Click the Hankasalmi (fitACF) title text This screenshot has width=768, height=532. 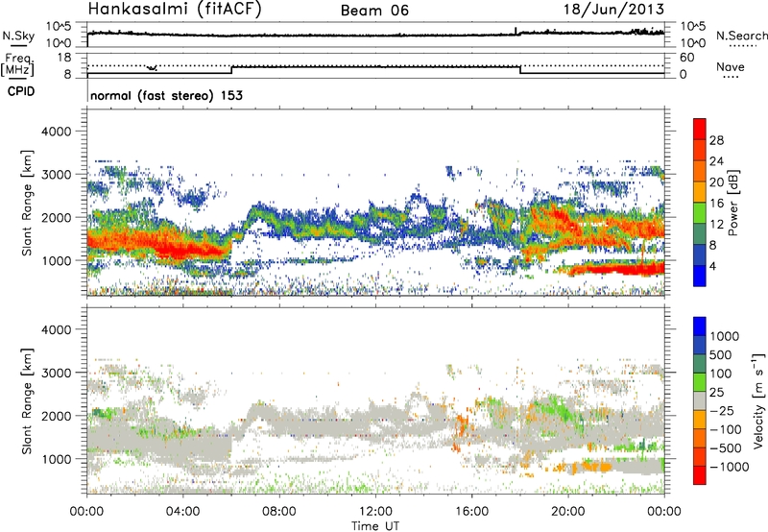(x=175, y=9)
